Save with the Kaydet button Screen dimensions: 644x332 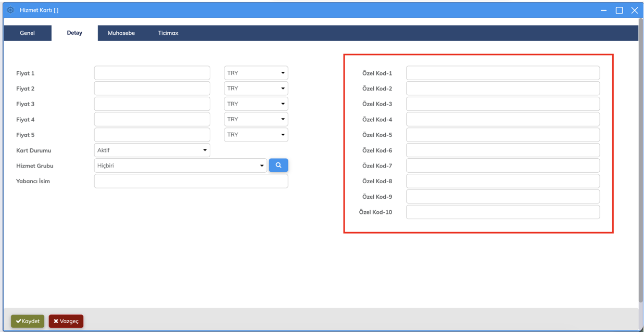pos(28,321)
